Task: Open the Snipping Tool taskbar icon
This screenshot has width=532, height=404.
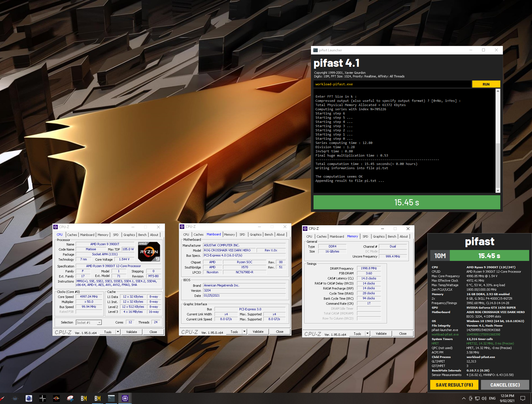Action: click(x=70, y=398)
